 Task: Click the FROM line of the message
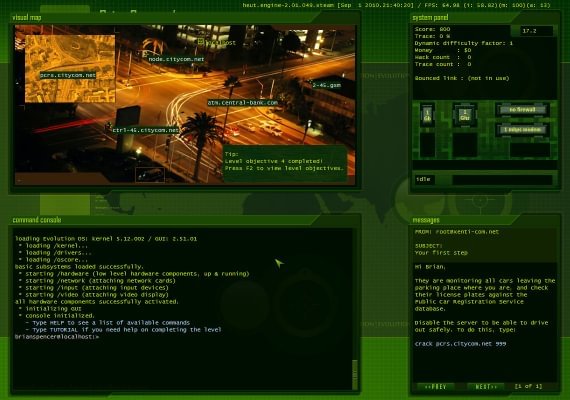(x=457, y=232)
